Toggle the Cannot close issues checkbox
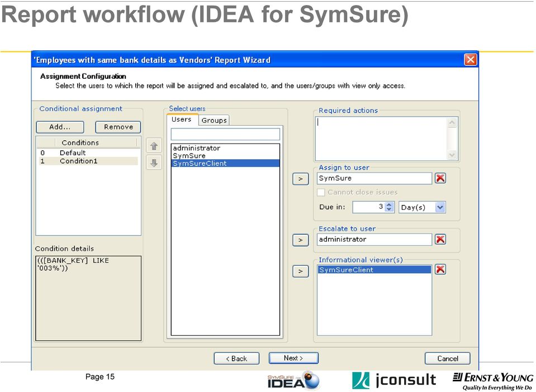The width and height of the screenshot is (536, 392). pyautogui.click(x=321, y=192)
